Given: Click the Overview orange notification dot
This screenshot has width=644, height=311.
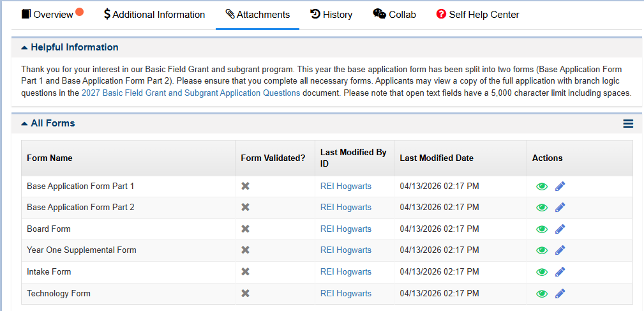Looking at the screenshot, I should [80, 12].
